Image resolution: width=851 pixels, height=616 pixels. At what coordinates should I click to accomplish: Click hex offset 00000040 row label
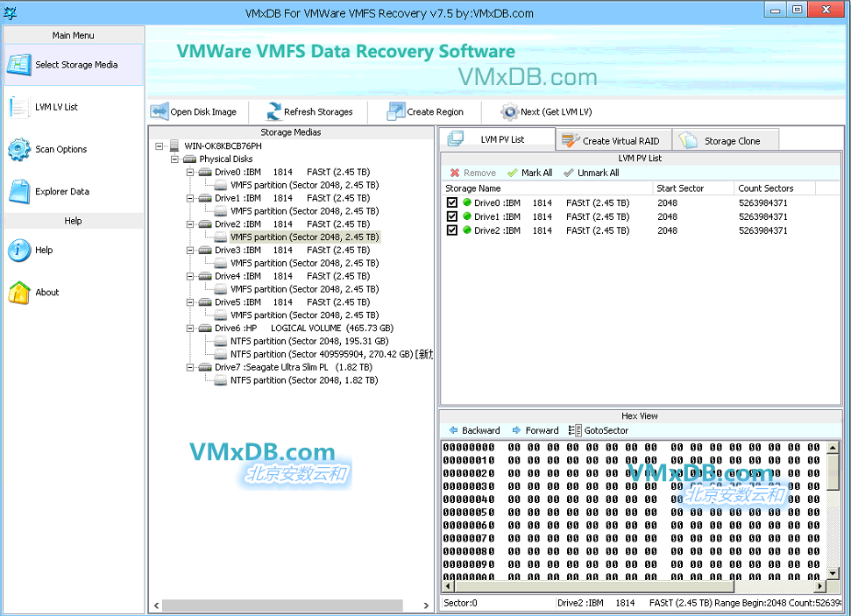coord(469,499)
